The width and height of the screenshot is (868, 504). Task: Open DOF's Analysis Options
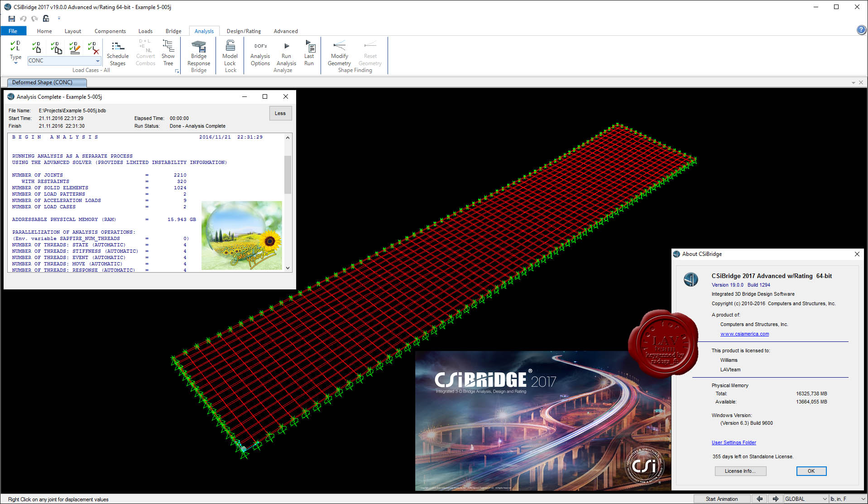tap(260, 53)
